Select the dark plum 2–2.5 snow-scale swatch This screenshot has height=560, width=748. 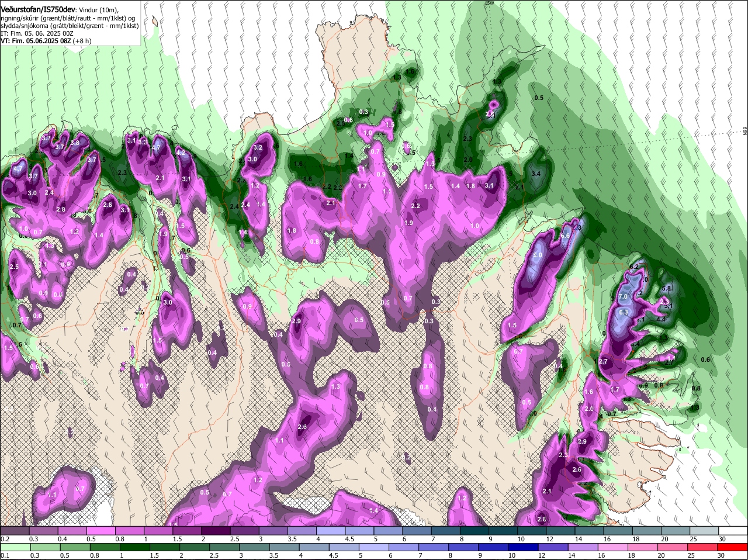coord(217,530)
